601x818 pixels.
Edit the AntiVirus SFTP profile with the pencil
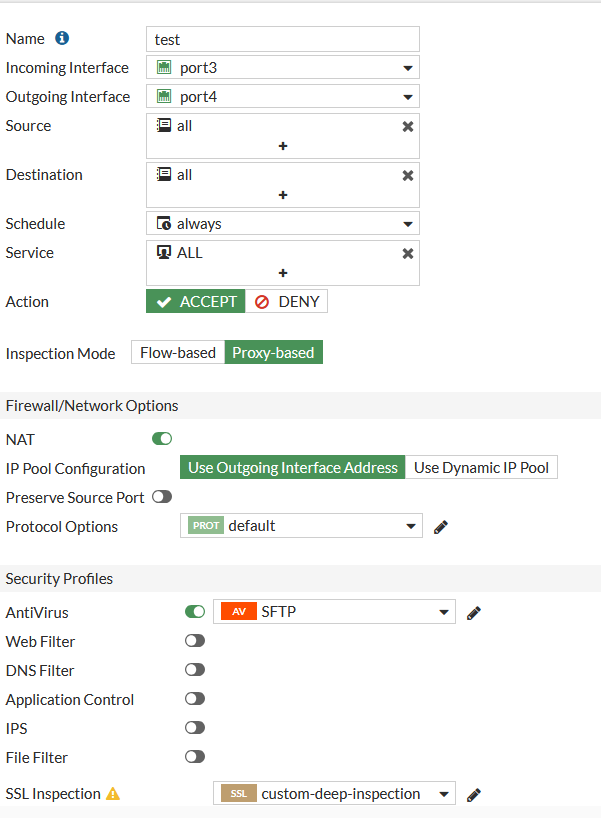(x=474, y=613)
